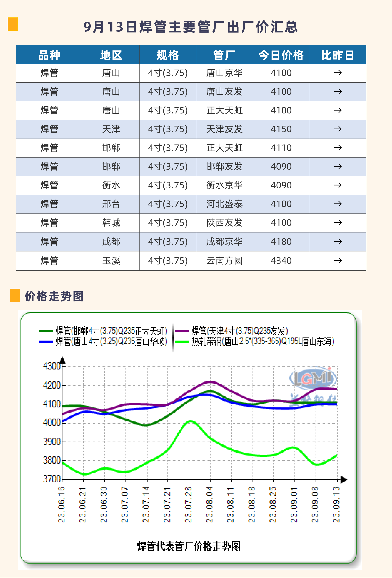
Task: Click the orange square beside the title
Action: [x=12, y=24]
